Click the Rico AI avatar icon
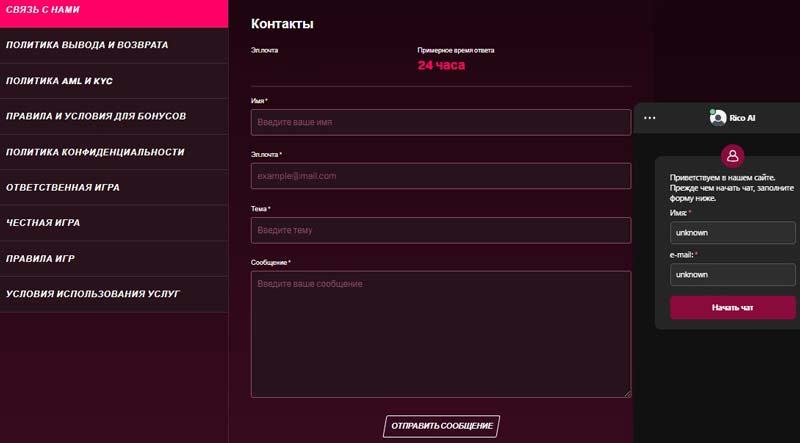The height and width of the screenshot is (443, 800). click(717, 117)
